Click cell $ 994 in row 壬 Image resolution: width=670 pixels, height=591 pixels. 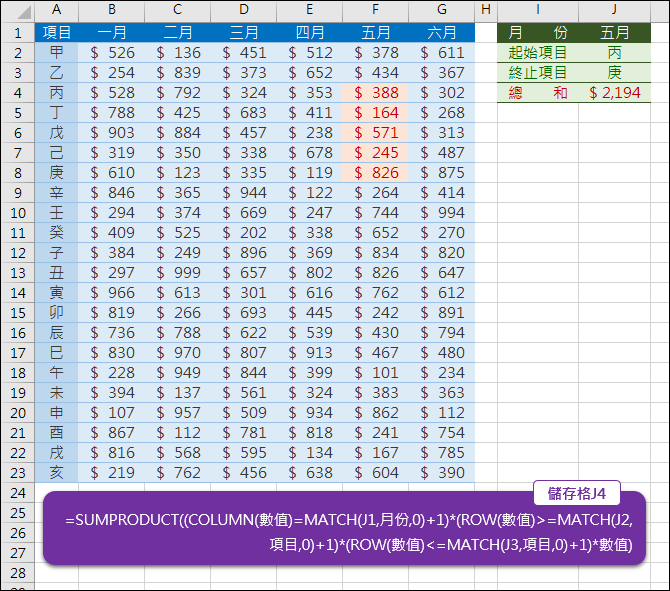441,213
